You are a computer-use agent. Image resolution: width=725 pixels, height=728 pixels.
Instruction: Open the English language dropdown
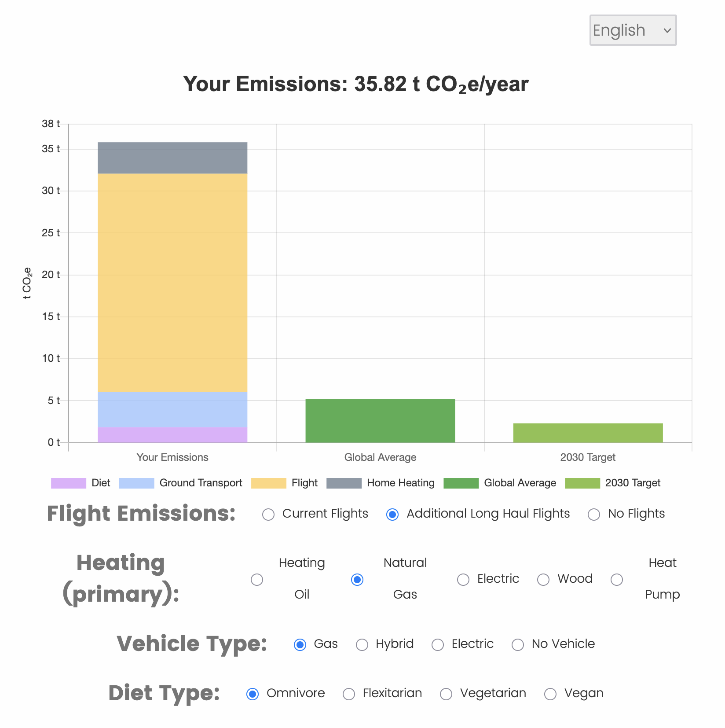(x=632, y=30)
